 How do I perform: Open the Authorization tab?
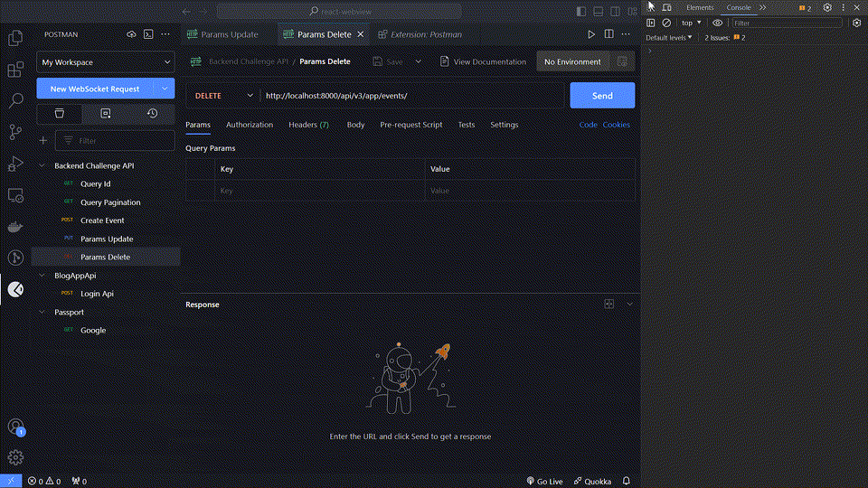coord(250,125)
